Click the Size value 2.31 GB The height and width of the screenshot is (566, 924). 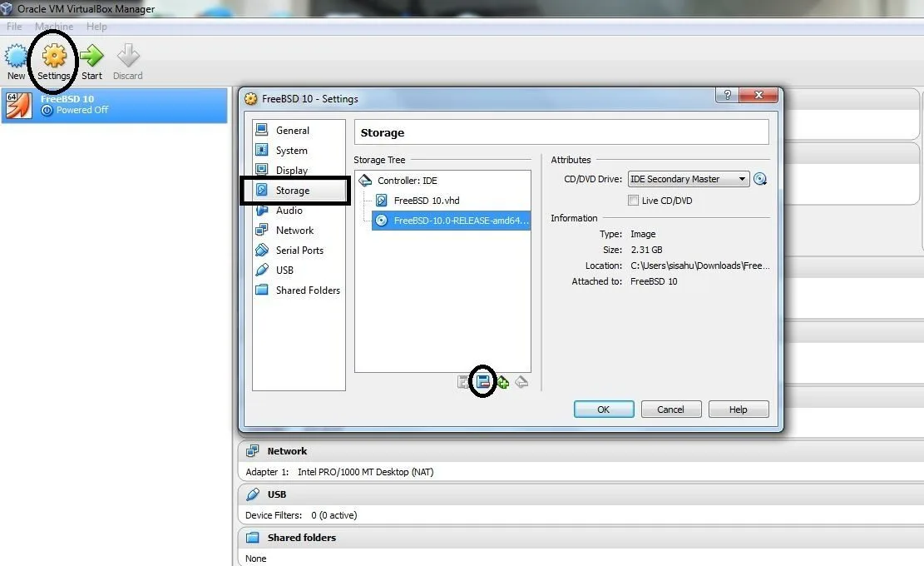click(646, 250)
